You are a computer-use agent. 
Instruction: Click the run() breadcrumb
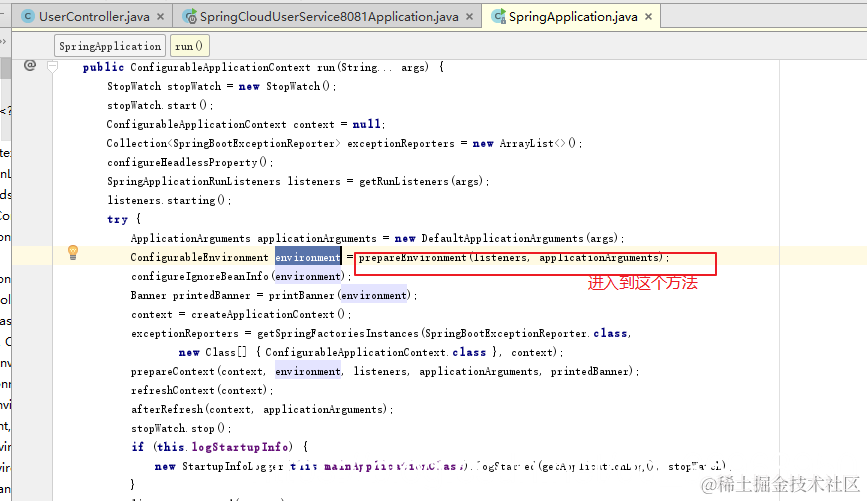click(189, 46)
